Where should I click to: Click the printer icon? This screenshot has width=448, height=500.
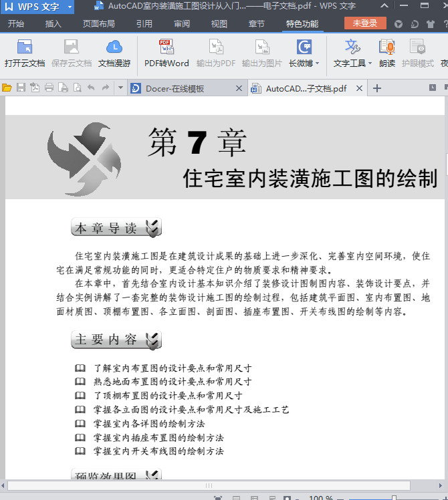pyautogui.click(x=49, y=88)
